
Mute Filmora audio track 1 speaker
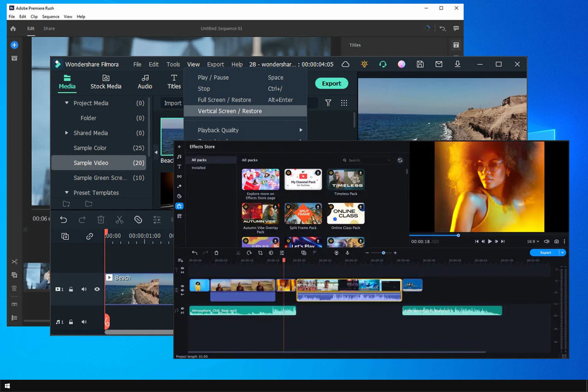point(84,322)
